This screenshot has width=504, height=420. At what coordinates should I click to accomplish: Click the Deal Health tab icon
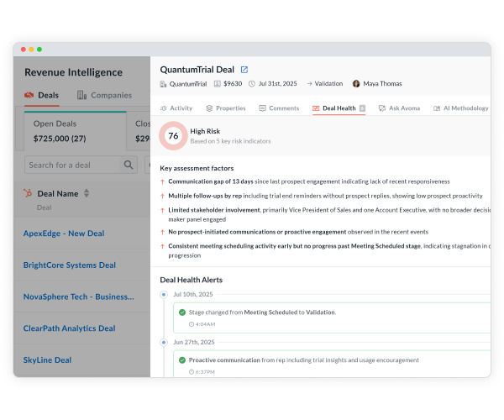tap(316, 108)
